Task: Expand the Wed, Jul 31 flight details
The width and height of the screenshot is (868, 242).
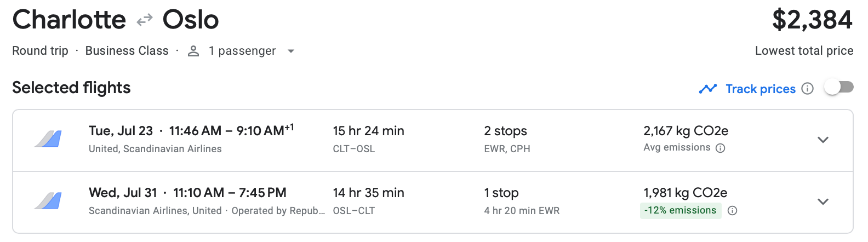Action: point(823,201)
